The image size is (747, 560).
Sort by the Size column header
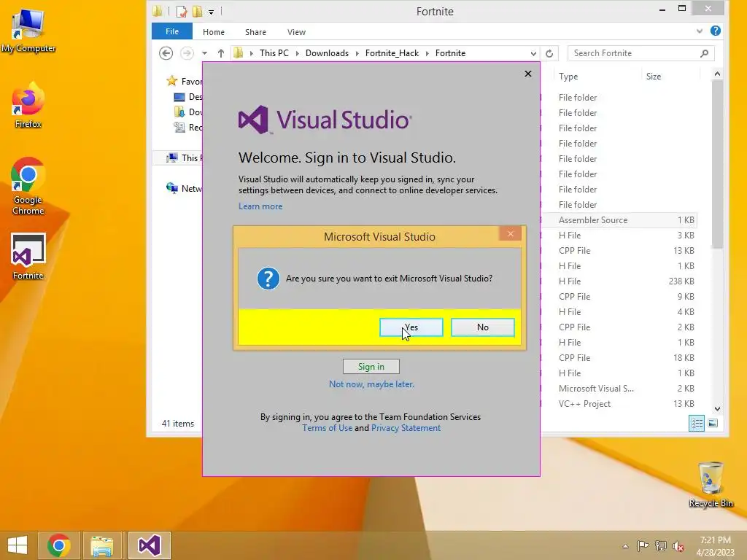(x=653, y=76)
